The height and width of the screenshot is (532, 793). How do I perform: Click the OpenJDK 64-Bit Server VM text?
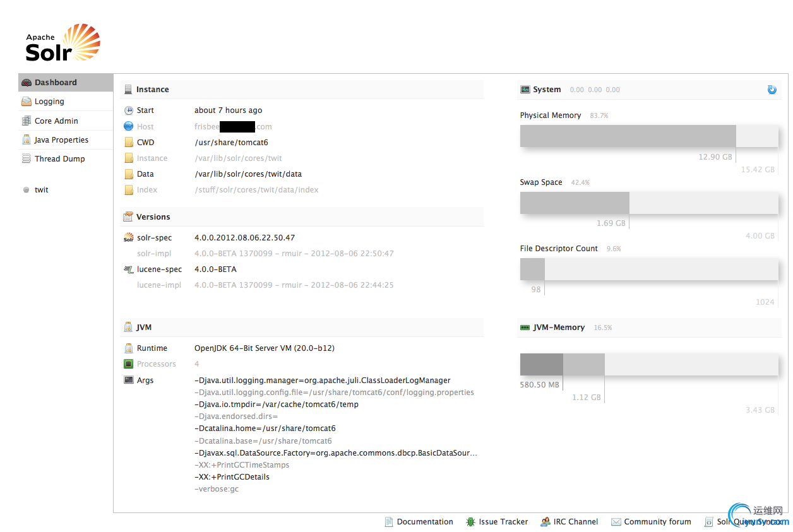[x=265, y=348]
